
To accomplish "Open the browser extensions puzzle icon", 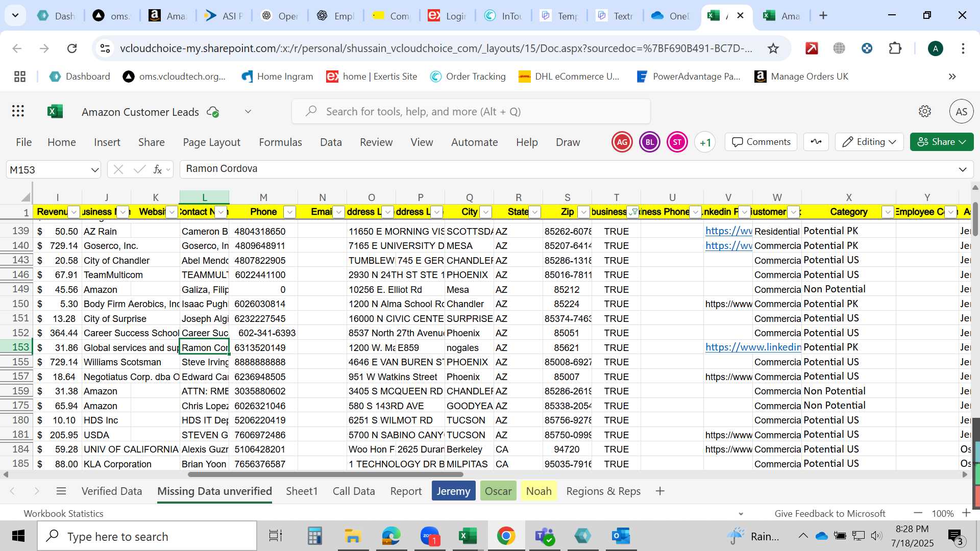I will click(895, 48).
